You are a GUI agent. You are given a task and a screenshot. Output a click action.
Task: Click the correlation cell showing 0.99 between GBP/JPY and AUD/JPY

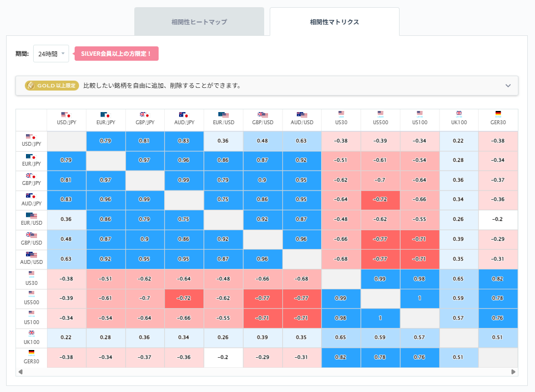click(x=185, y=180)
